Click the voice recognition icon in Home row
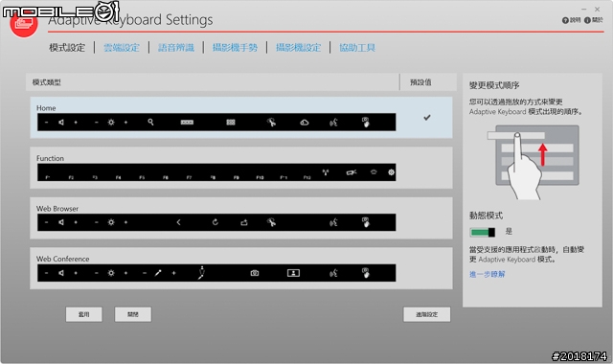 click(333, 123)
